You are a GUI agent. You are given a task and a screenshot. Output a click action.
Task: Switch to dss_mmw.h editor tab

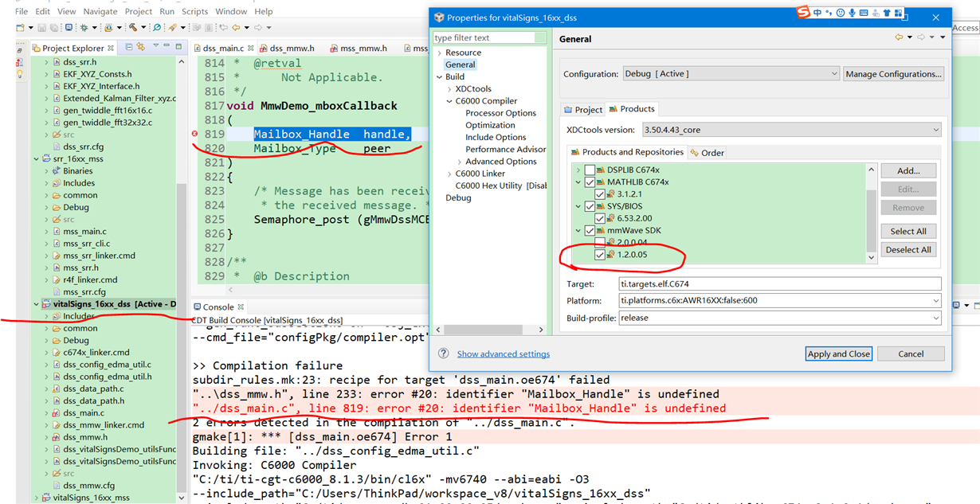coord(292,48)
